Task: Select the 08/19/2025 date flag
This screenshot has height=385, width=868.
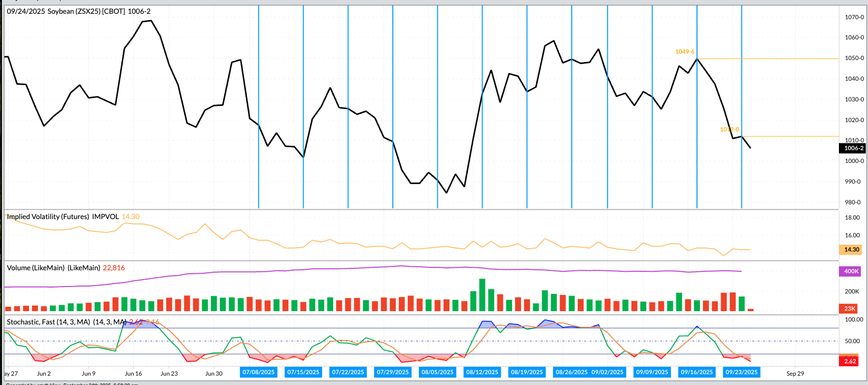Action: tap(527, 372)
